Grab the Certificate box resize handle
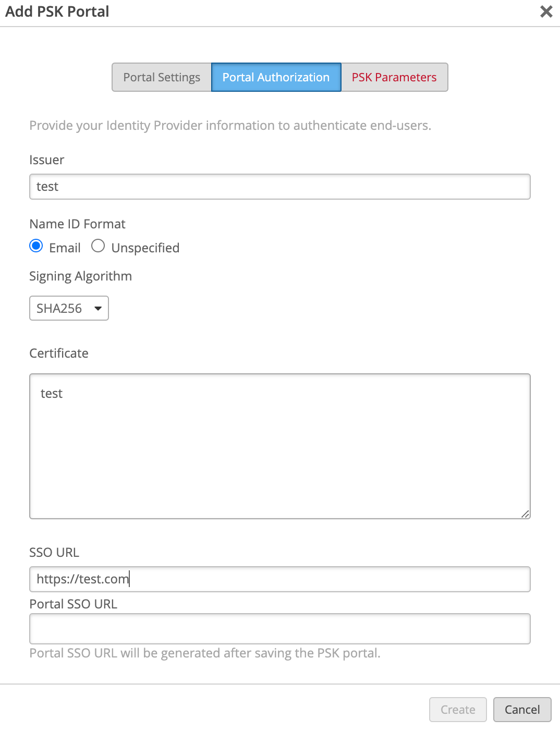Screen dimensions: 560x732 point(525,514)
